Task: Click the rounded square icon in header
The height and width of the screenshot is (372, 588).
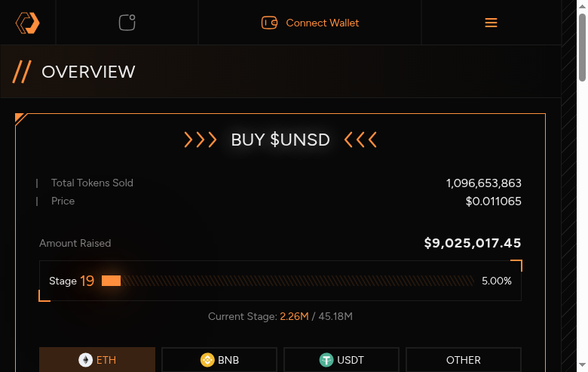Action: [x=127, y=23]
